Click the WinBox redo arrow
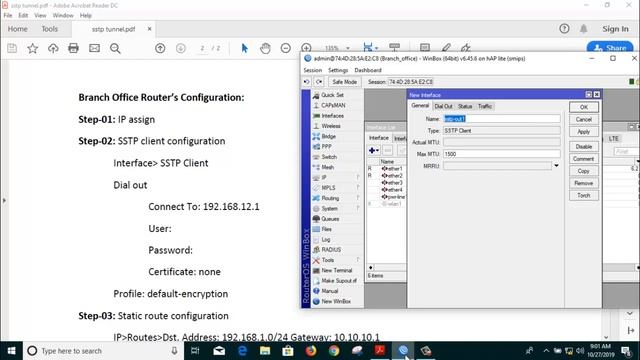640x360 pixels. (x=319, y=82)
